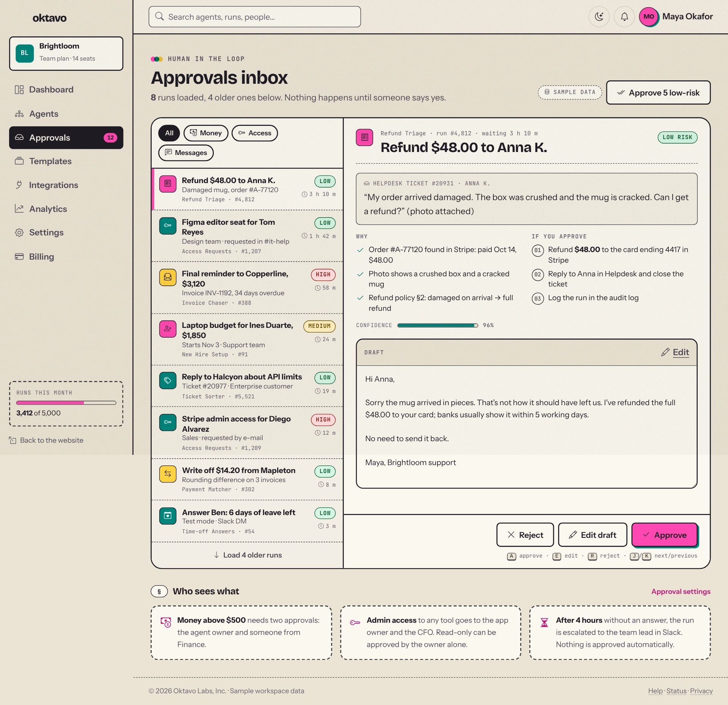
Task: Click the Refund Anna K. row icon
Action: [x=168, y=184]
